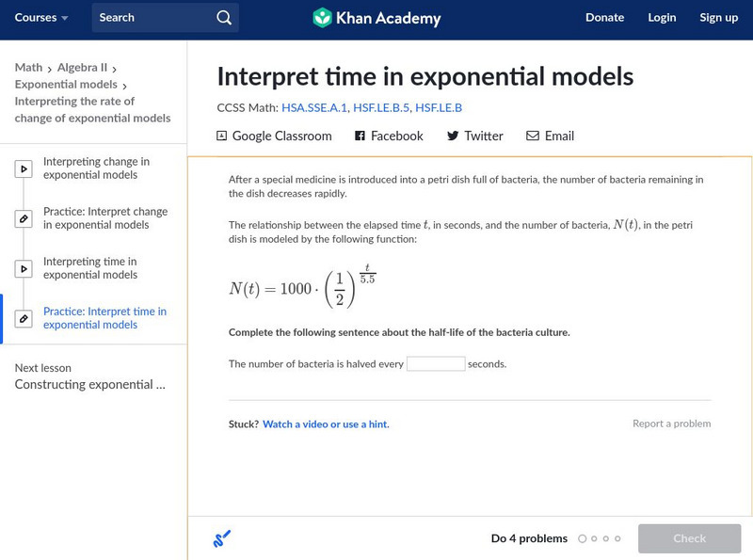Click Report a problem

point(671,424)
